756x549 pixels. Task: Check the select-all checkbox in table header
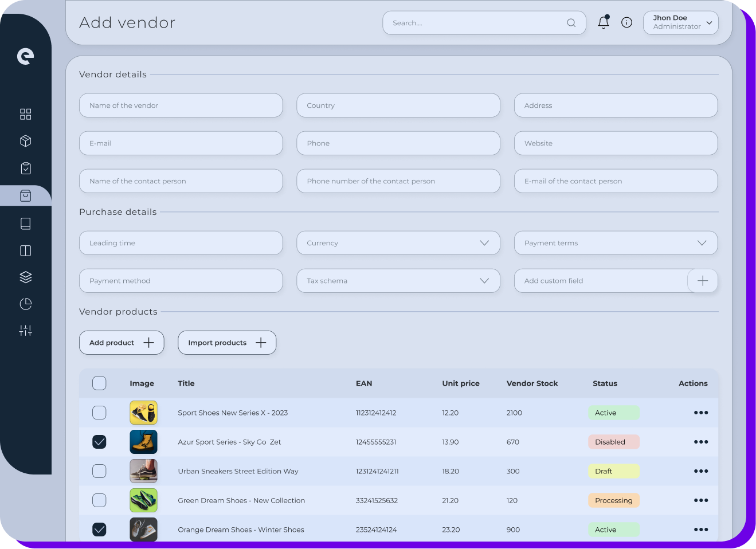pyautogui.click(x=99, y=383)
